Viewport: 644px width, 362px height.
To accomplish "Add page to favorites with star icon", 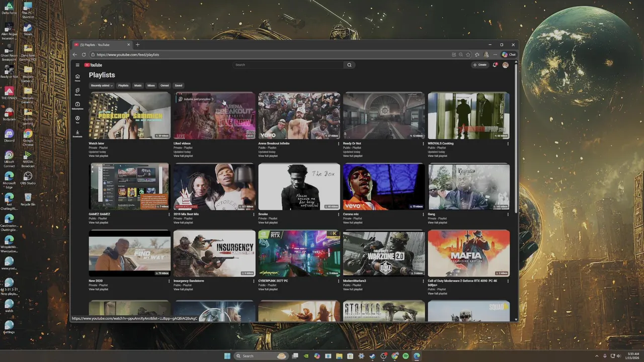I will 468,54.
